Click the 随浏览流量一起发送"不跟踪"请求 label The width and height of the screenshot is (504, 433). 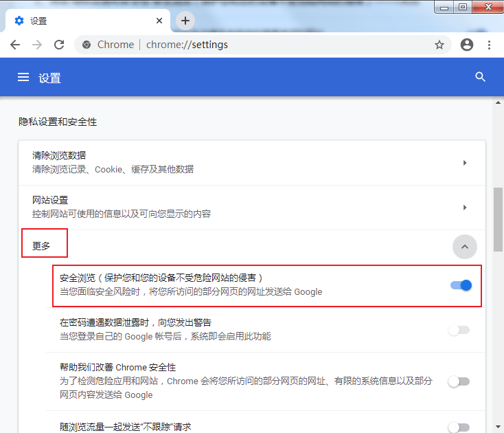click(x=126, y=427)
